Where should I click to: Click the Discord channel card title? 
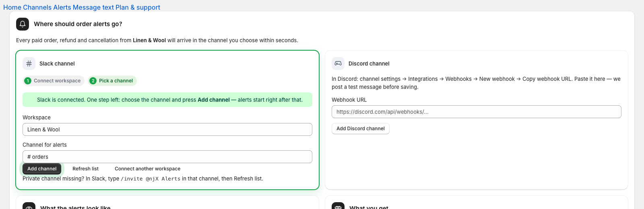[369, 64]
